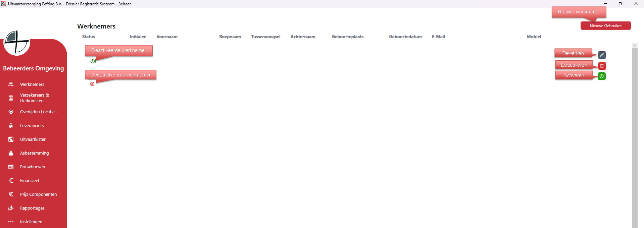644x228 pixels.
Task: Click the pencil Bewerken edit icon
Action: 602,55
